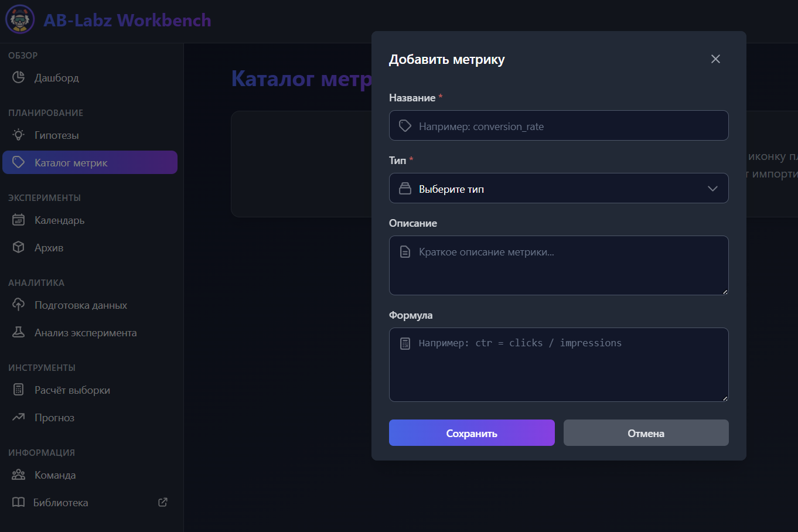Click the AB-Labz Workbench logo icon
Viewport: 798px width, 532px height.
click(20, 19)
